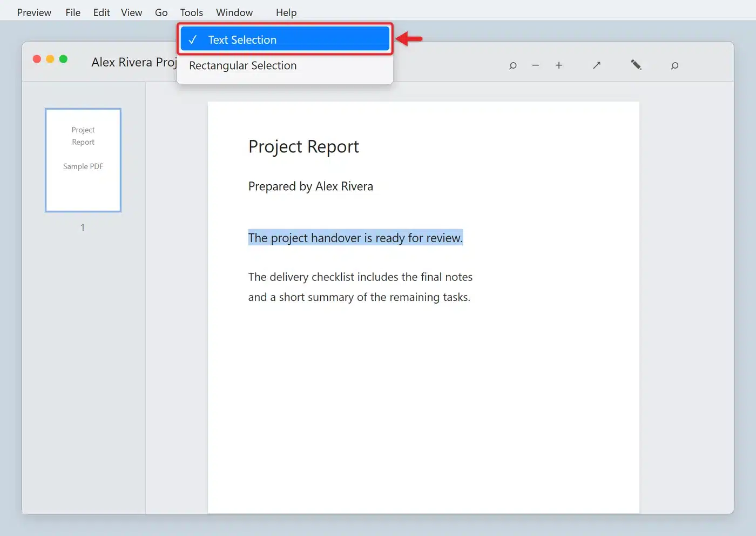Open the Window menu

[234, 12]
